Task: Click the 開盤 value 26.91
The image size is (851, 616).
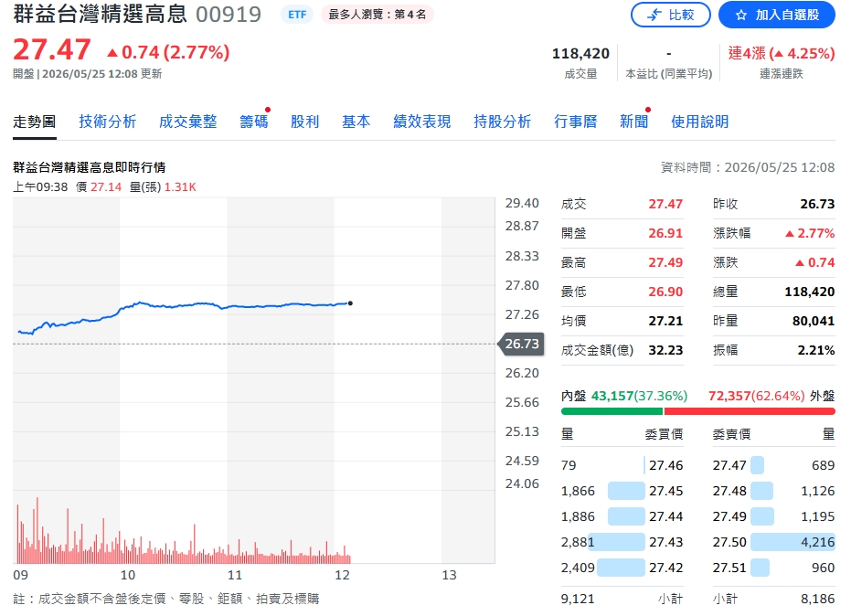Action: click(x=665, y=233)
